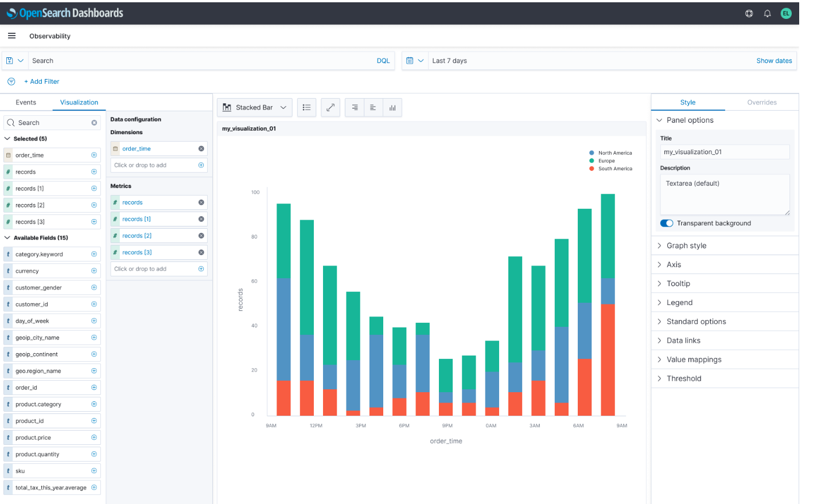Switch to the Overrides tab
Image resolution: width=821 pixels, height=504 pixels.
[x=761, y=102]
